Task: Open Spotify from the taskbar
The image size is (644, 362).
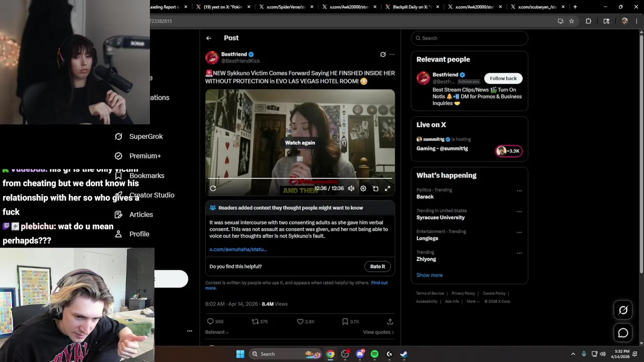Action: click(374, 354)
